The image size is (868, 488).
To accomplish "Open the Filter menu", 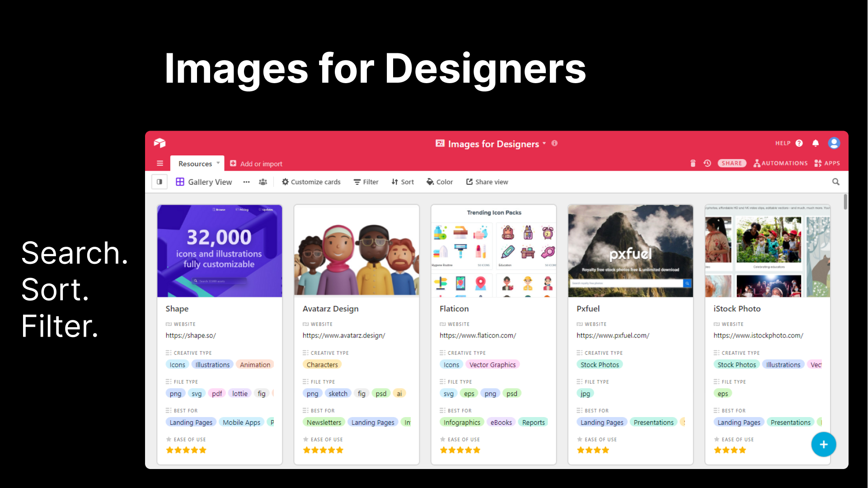I will pyautogui.click(x=366, y=182).
